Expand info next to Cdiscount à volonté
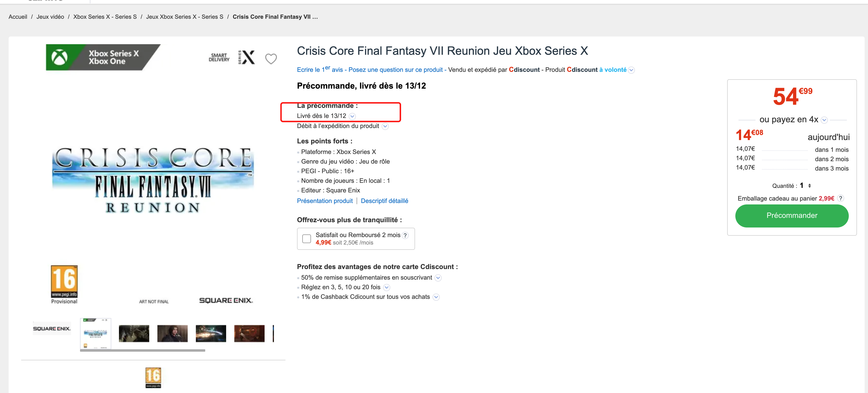 pos(632,70)
